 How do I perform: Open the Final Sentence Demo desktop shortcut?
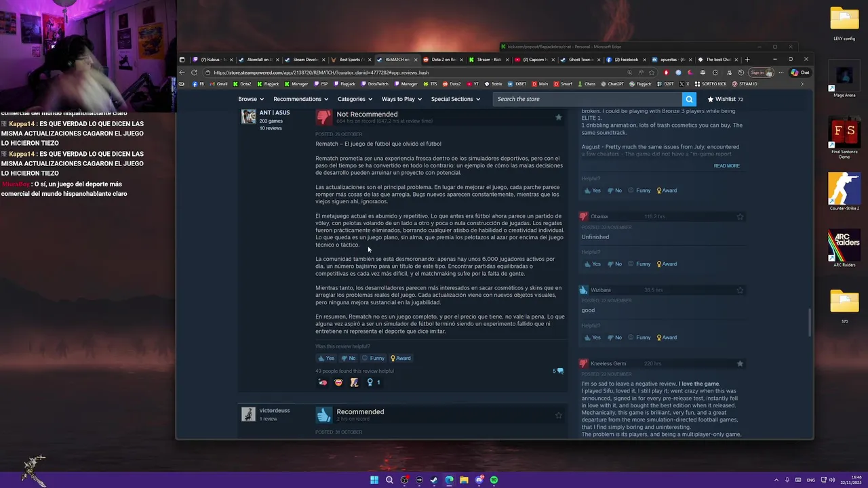[844, 138]
